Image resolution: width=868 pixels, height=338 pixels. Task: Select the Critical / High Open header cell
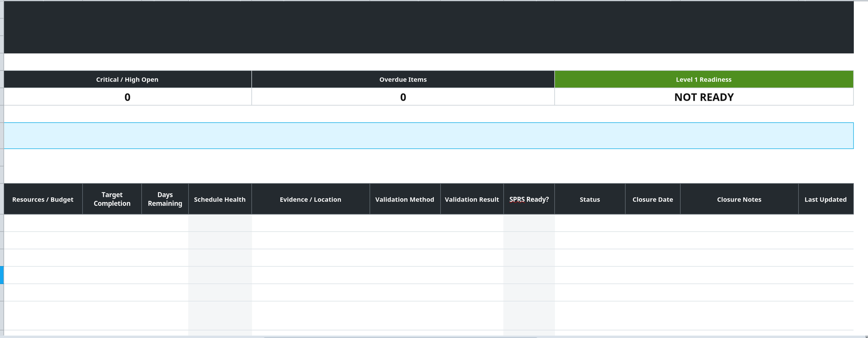[x=127, y=79]
